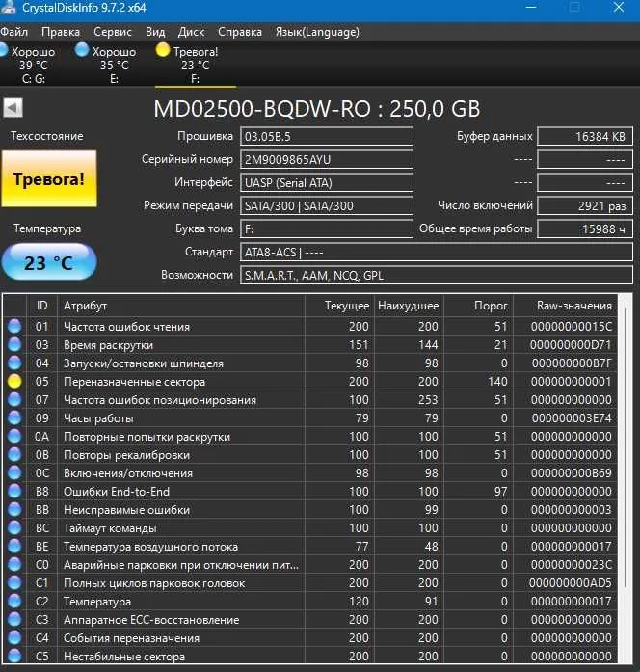Click the blue status icon for attribute 04

14,363
